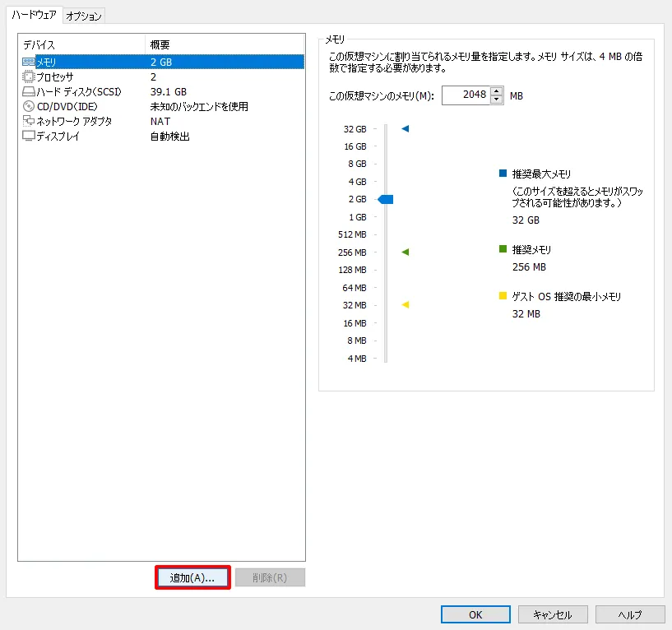Click the blue 推奨最大メモリ legend square

coord(503,174)
